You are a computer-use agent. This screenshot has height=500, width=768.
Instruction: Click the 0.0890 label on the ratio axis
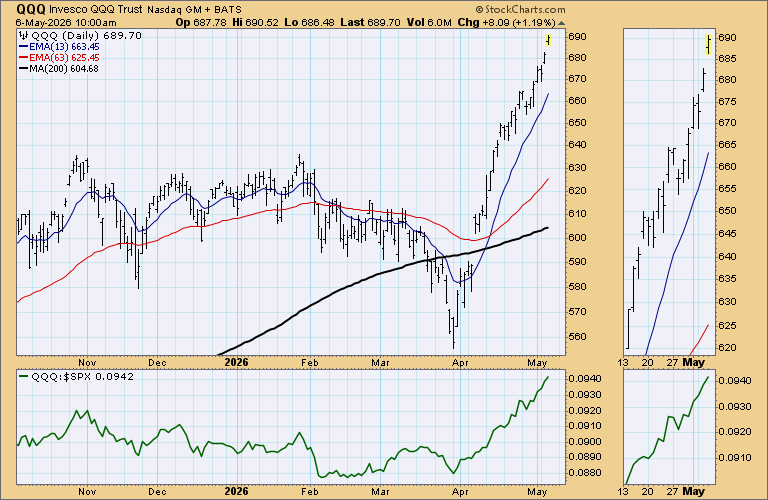tap(583, 457)
